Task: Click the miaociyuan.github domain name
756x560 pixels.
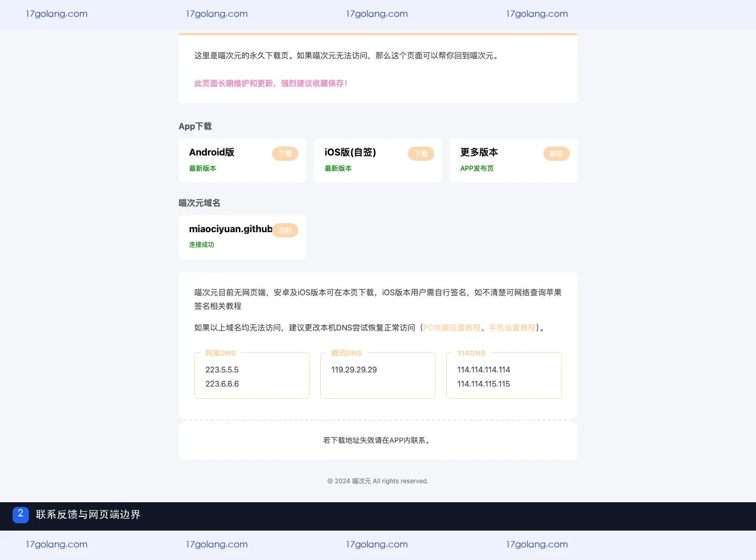Action: [230, 229]
